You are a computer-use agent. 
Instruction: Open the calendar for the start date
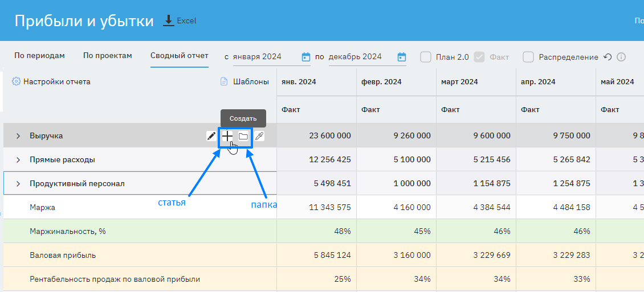point(306,57)
